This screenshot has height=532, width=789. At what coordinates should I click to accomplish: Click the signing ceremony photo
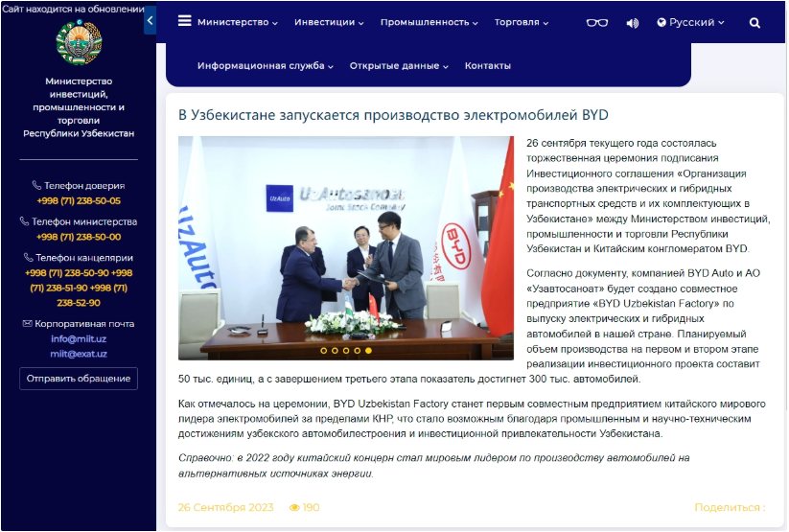point(346,247)
